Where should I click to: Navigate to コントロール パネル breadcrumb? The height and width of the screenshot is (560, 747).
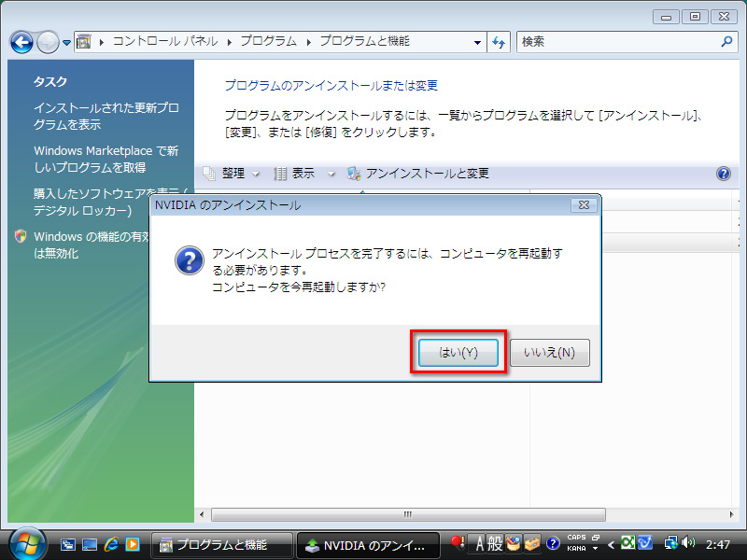coord(165,41)
